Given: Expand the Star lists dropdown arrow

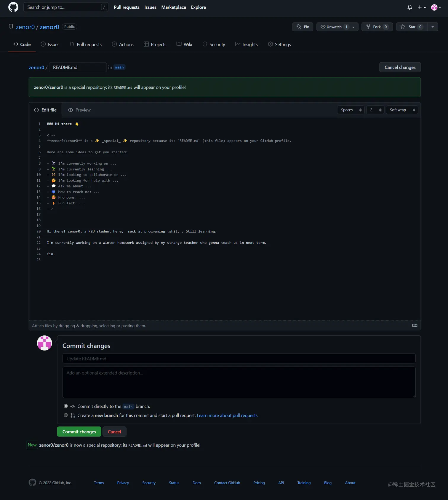Looking at the screenshot, I should [x=433, y=27].
